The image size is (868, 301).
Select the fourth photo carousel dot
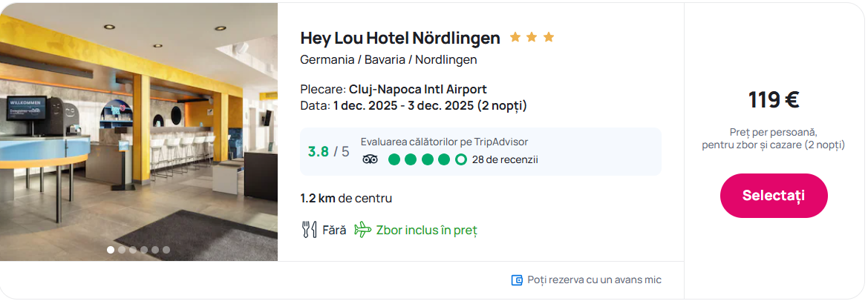click(144, 250)
